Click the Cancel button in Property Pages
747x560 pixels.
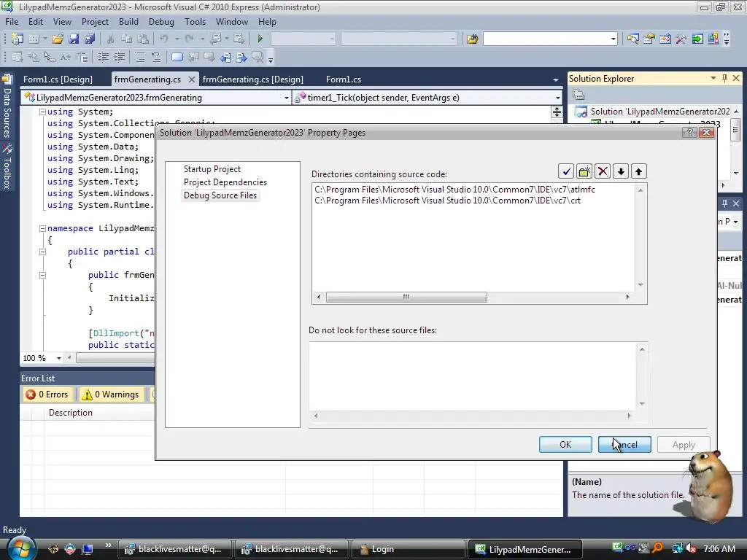coord(624,445)
